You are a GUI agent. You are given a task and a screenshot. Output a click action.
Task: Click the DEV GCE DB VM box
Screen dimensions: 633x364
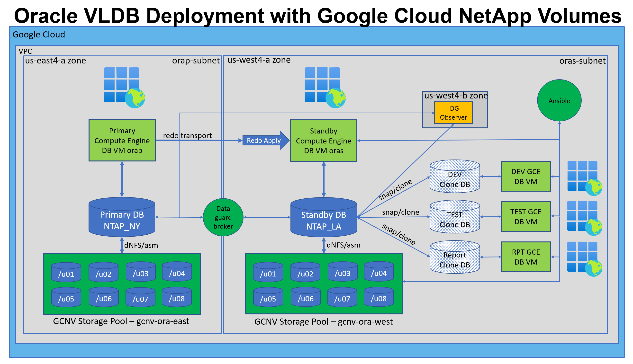click(x=525, y=176)
